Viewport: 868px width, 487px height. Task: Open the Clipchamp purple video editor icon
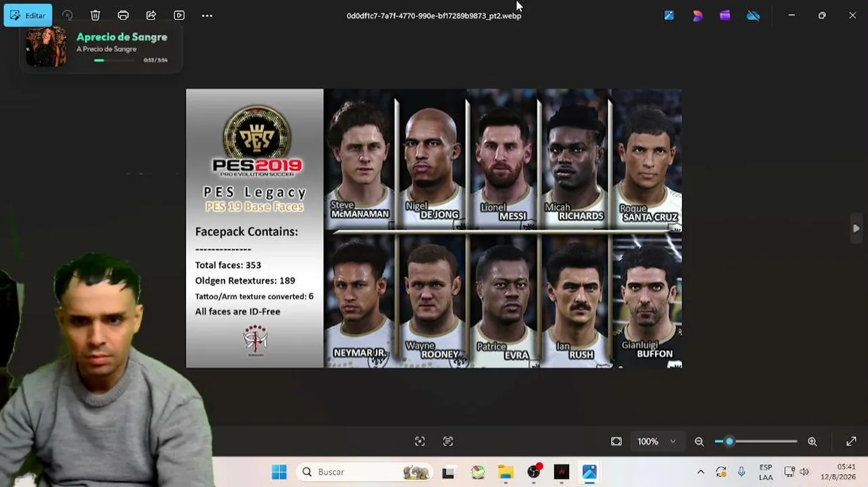click(x=725, y=15)
